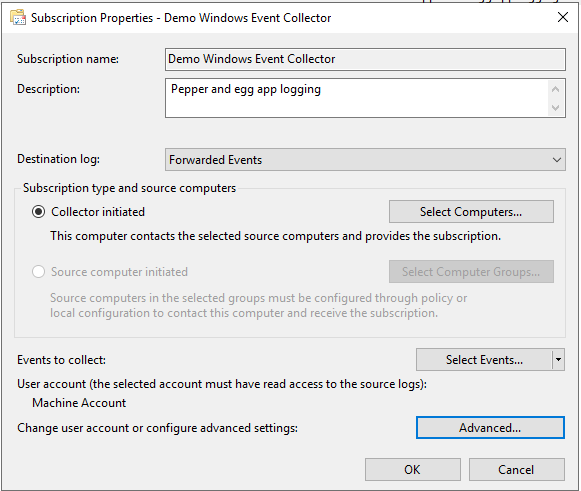Click the Machine Account text
This screenshot has height=491, width=581.
79,403
